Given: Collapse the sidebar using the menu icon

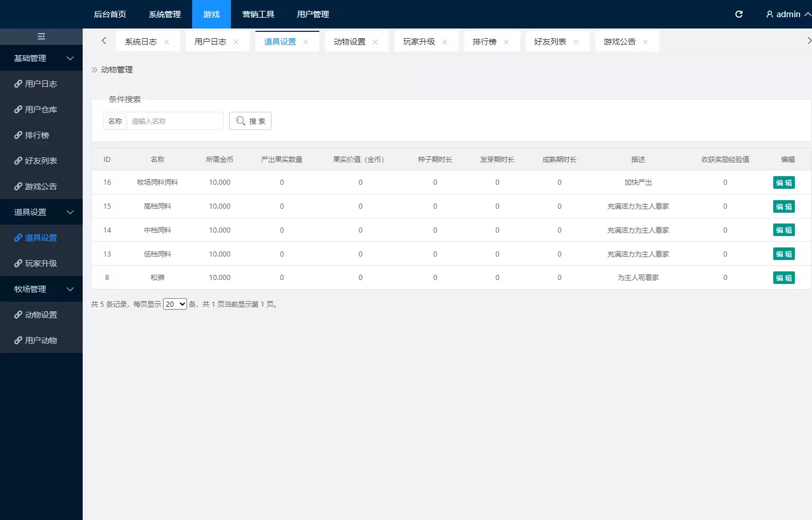Looking at the screenshot, I should [41, 36].
